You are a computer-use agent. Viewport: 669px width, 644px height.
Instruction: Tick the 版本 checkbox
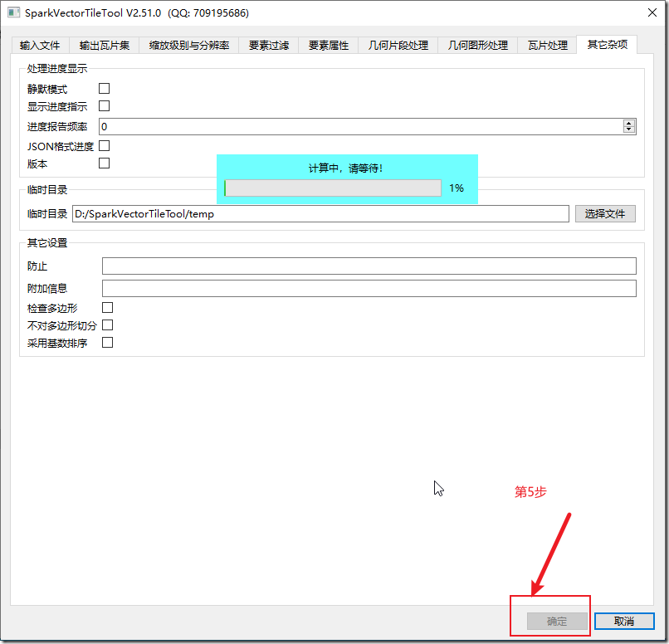point(104,163)
